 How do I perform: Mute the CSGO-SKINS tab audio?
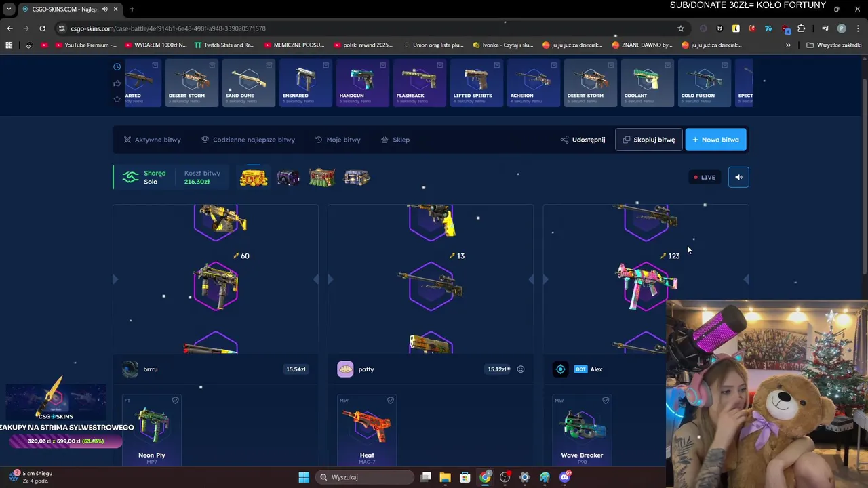(x=104, y=9)
